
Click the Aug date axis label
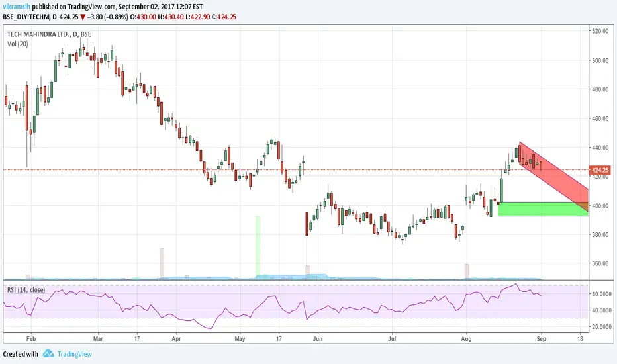(466, 338)
